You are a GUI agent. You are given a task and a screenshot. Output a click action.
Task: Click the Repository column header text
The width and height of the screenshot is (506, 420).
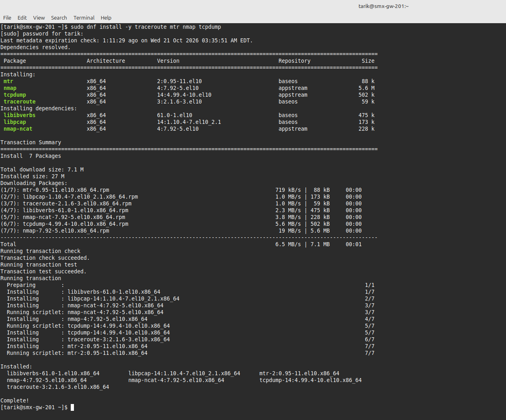click(x=295, y=61)
